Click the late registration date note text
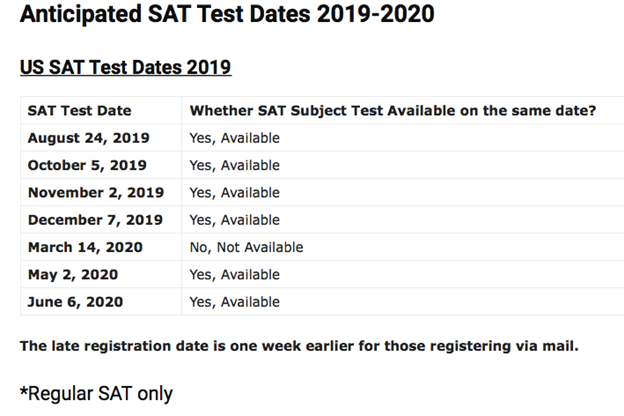 click(299, 346)
